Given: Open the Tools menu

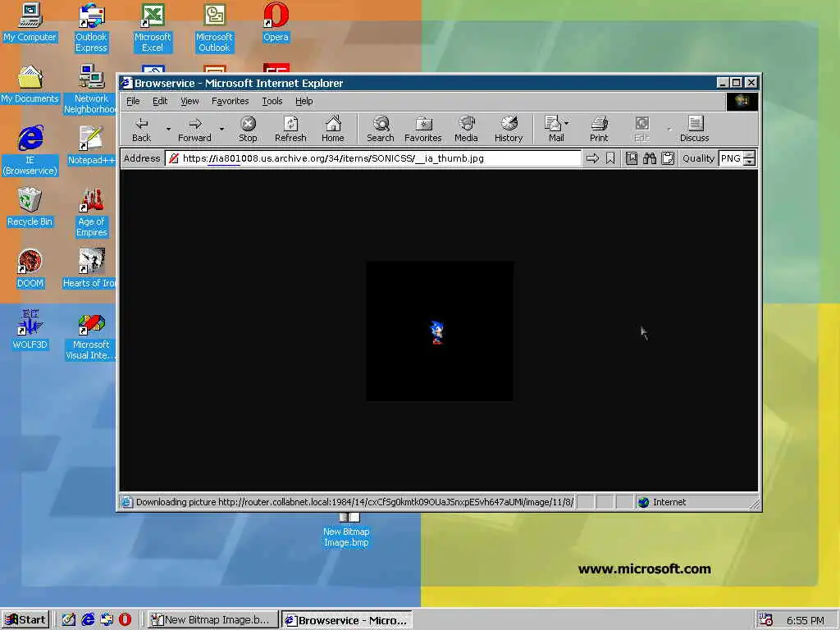Looking at the screenshot, I should tap(272, 101).
